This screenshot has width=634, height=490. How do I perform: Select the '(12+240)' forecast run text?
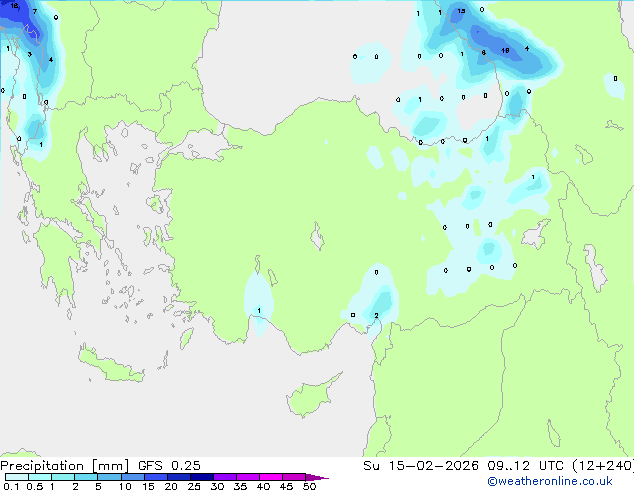click(x=603, y=466)
